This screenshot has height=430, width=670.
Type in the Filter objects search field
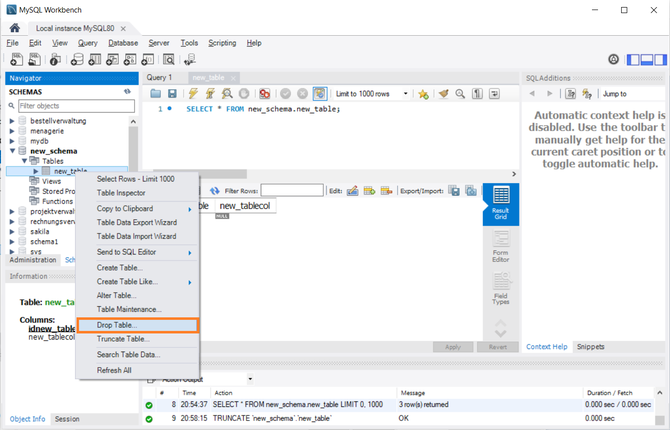tap(76, 106)
